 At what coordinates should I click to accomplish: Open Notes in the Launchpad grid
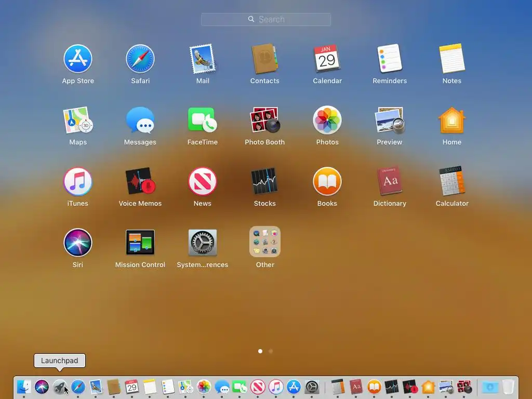click(x=452, y=59)
